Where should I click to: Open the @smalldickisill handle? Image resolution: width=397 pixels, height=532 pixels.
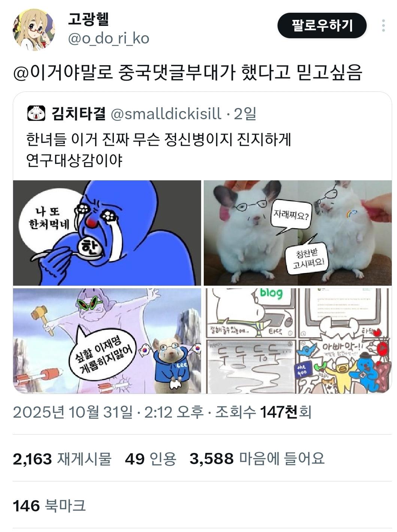(x=166, y=114)
